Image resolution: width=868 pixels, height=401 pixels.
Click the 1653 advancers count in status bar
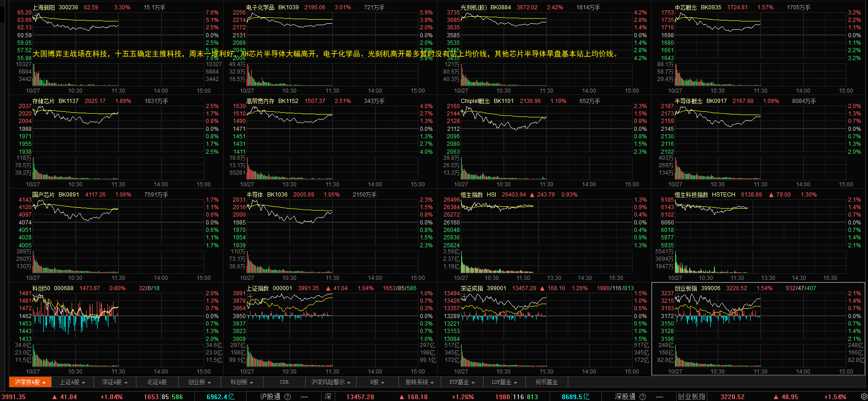tap(151, 397)
